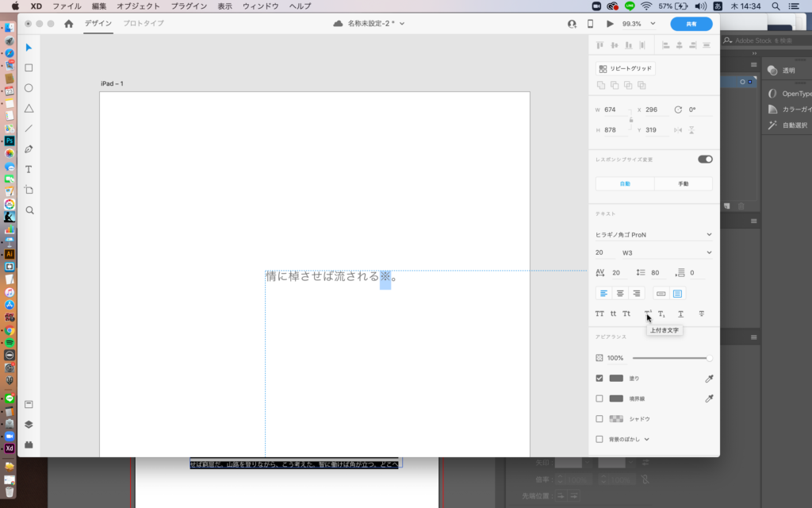The image size is (812, 508).
Task: Apply the underline text style
Action: coord(680,314)
